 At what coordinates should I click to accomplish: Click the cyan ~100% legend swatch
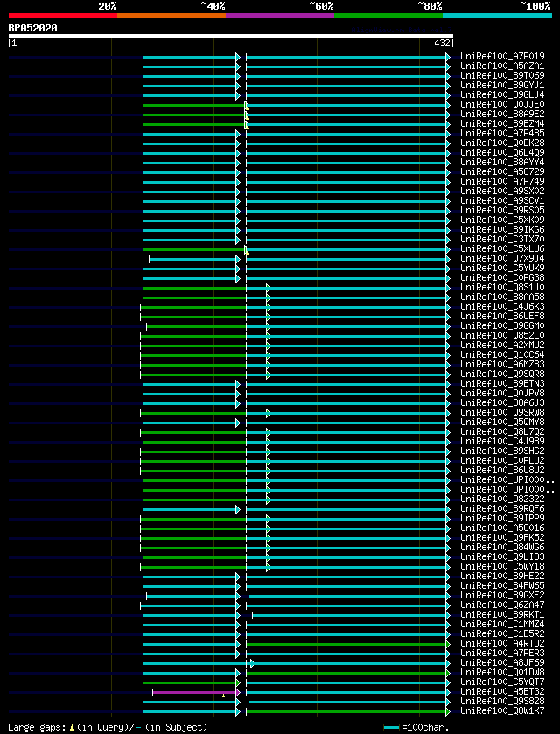497,16
